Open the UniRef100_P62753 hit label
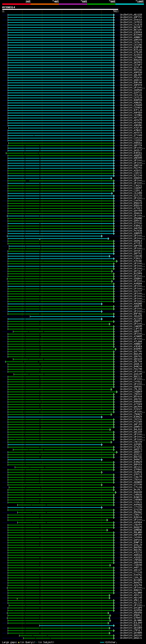 [131, 168]
